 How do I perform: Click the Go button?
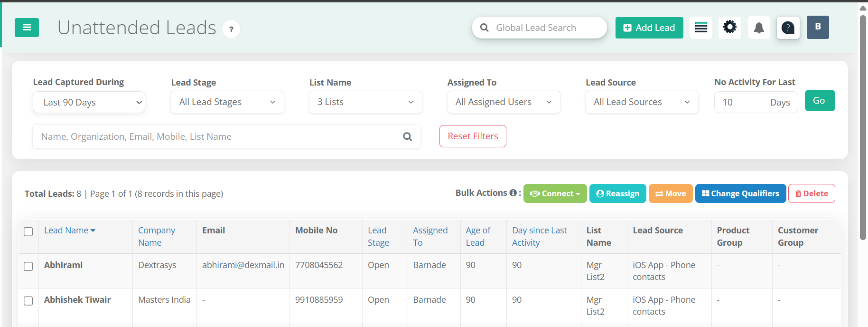tap(820, 101)
